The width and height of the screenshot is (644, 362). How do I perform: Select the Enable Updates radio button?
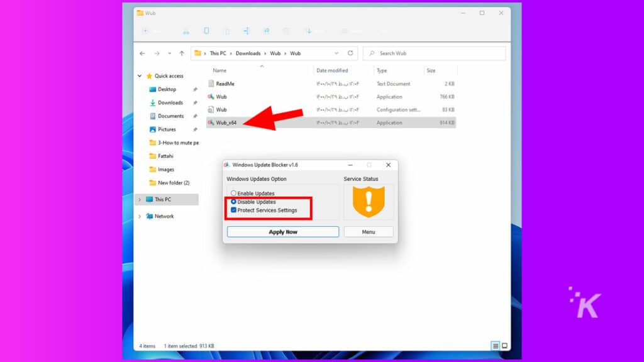[x=233, y=193]
